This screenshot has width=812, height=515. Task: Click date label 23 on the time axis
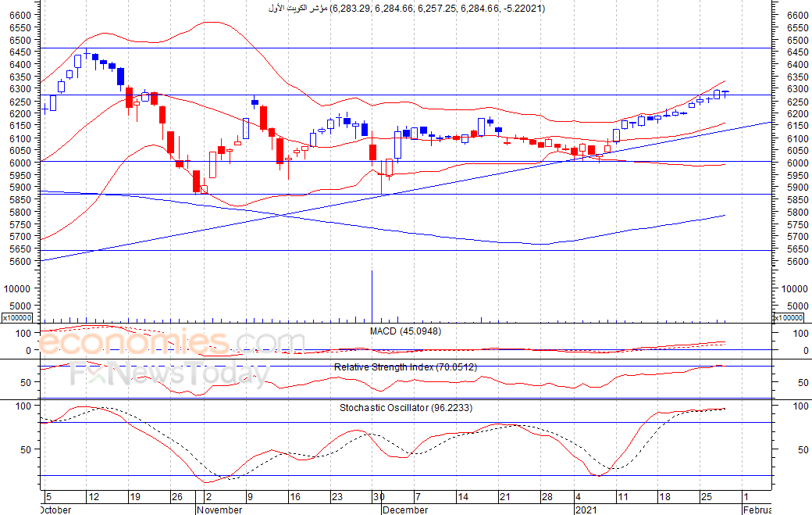point(337,497)
